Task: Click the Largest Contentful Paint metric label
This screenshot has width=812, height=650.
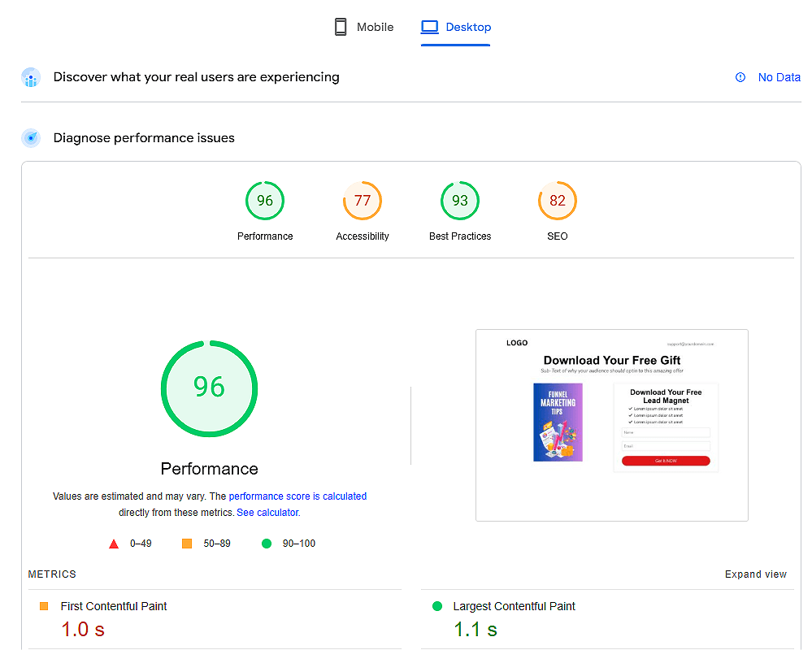Action: click(515, 606)
